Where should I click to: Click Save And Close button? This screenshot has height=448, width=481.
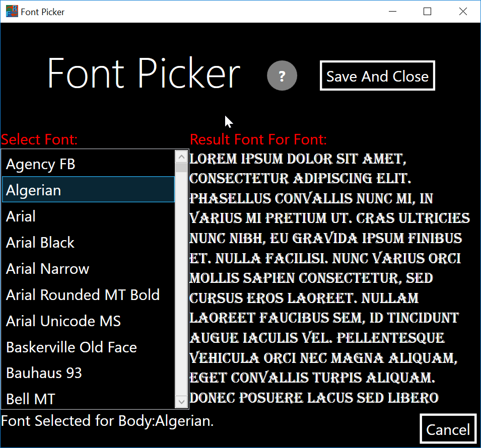[377, 76]
